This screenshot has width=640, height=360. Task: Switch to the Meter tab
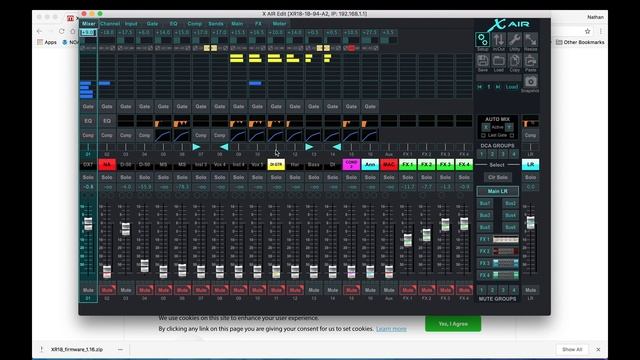(279, 24)
